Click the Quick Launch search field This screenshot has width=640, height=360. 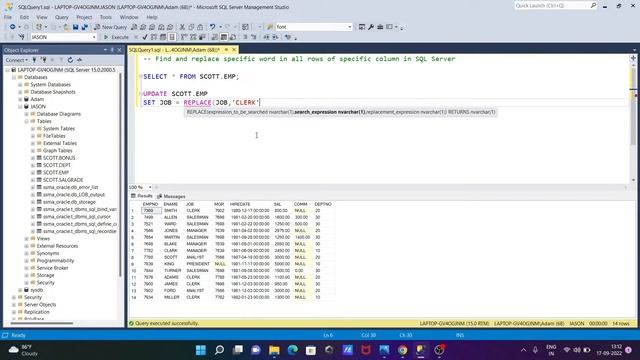coord(552,6)
